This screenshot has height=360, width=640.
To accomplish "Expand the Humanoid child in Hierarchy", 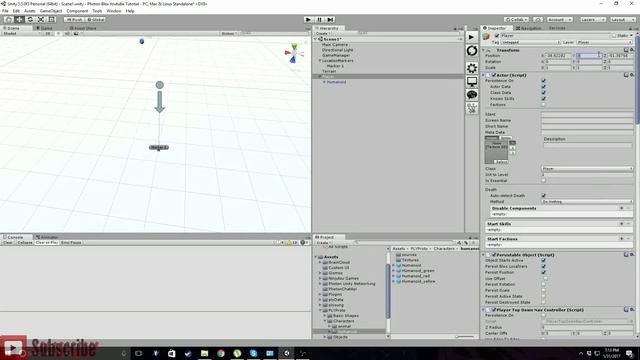I will (324, 82).
